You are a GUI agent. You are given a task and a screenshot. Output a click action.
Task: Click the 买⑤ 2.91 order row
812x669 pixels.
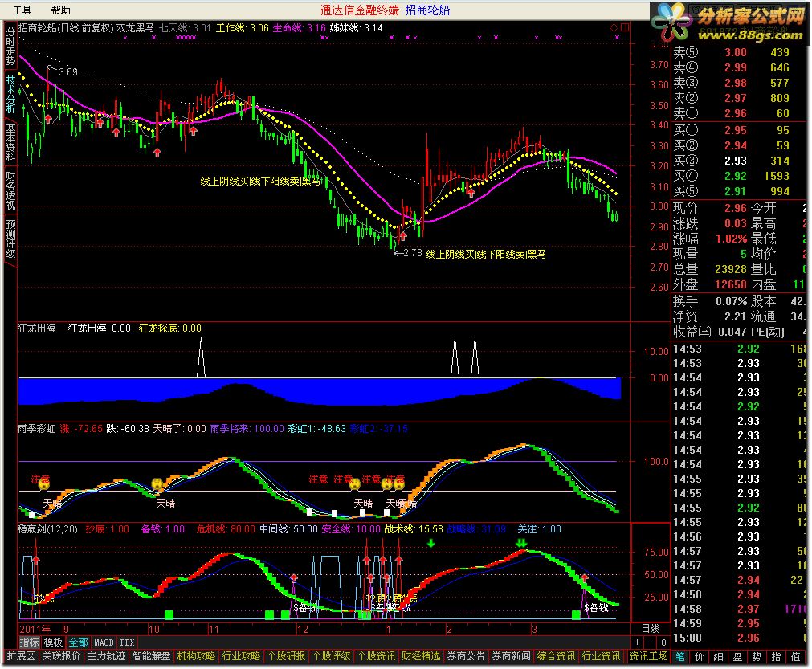tap(738, 191)
